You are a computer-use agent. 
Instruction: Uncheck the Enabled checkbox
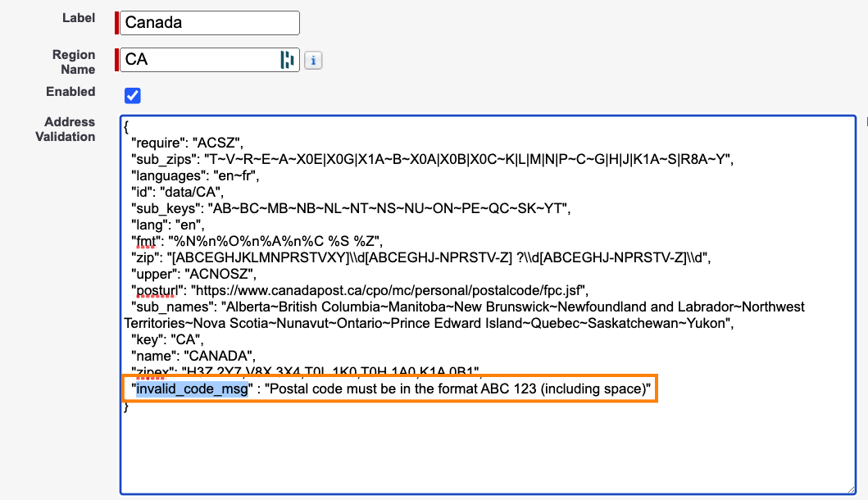[133, 95]
